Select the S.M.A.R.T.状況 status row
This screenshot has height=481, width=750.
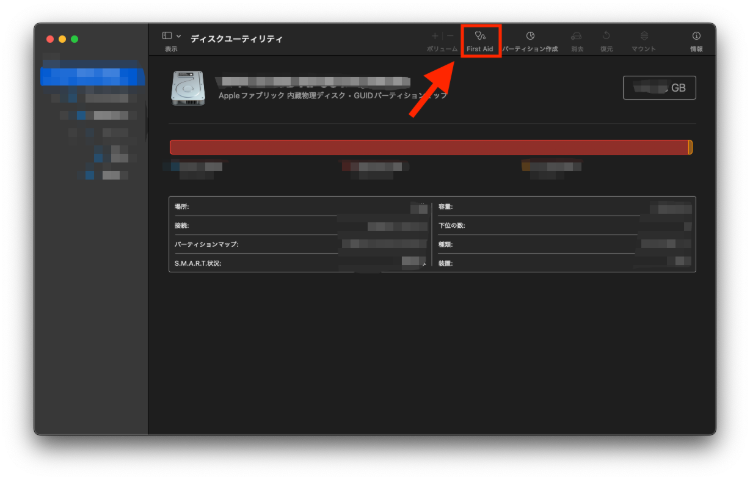[300, 263]
